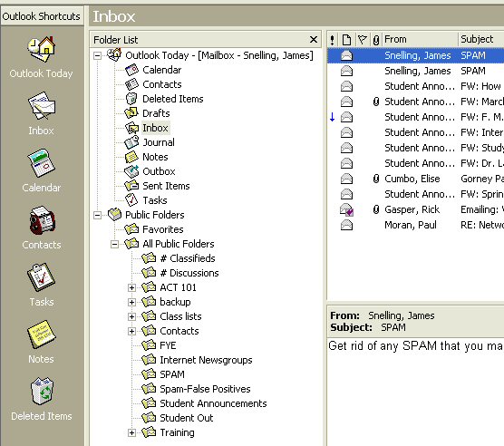The image size is (504, 446).
Task: Expand the Class lists folder
Action: point(131,317)
